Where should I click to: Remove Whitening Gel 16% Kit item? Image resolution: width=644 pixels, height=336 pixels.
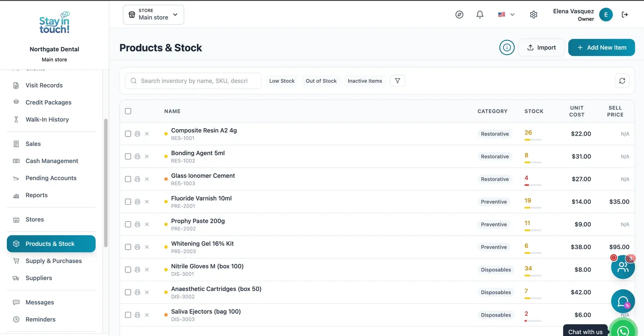[147, 247]
